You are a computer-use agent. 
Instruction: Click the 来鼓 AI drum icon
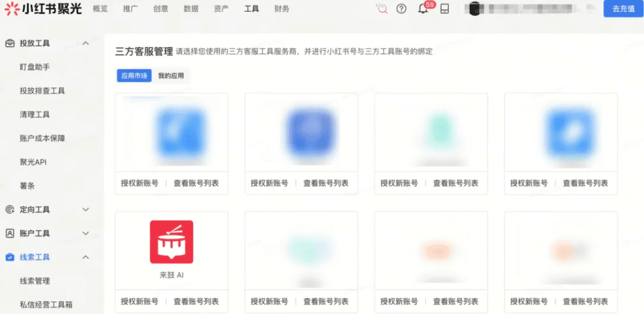pos(171,242)
